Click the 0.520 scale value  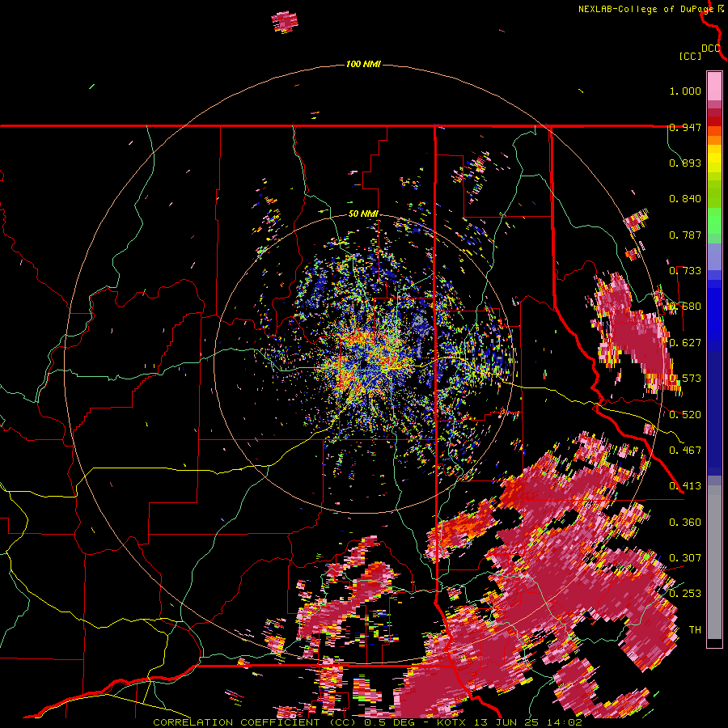pyautogui.click(x=685, y=415)
